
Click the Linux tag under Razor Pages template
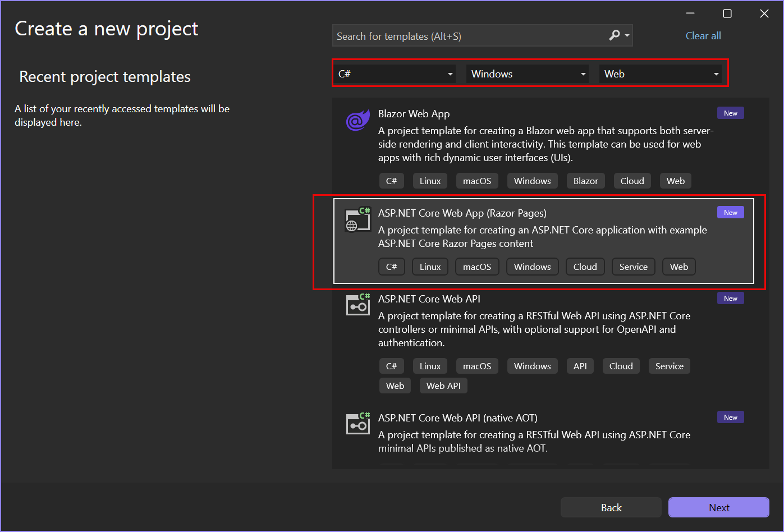(430, 267)
